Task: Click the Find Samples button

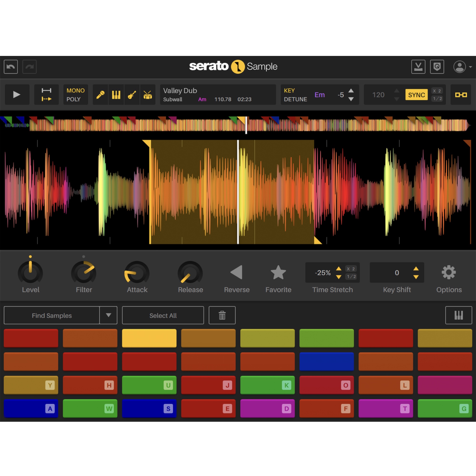Action: pyautogui.click(x=52, y=315)
